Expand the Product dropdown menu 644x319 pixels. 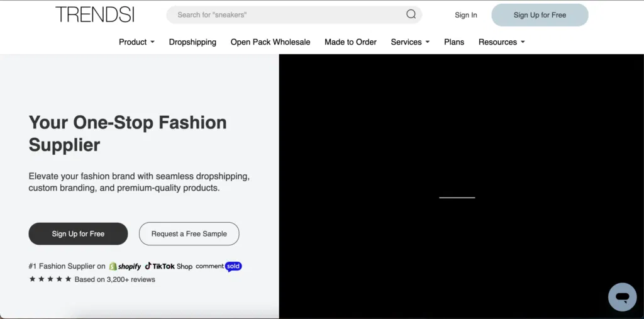coord(136,42)
